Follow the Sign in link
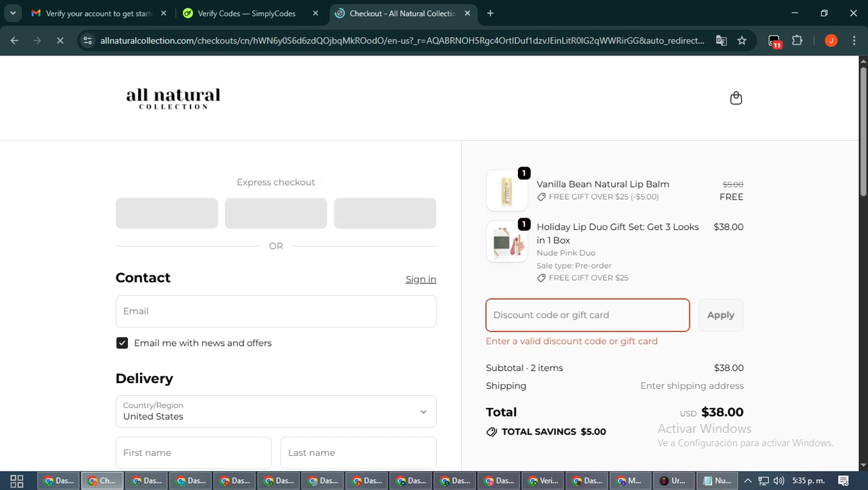The height and width of the screenshot is (490, 868). point(421,279)
